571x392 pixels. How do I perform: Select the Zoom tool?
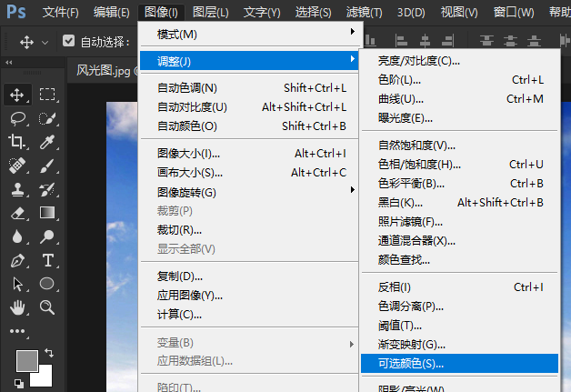(x=47, y=307)
